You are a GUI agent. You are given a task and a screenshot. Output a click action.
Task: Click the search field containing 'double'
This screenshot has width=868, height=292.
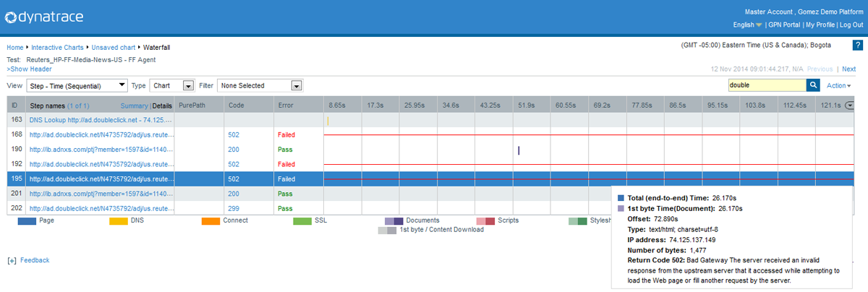(766, 85)
